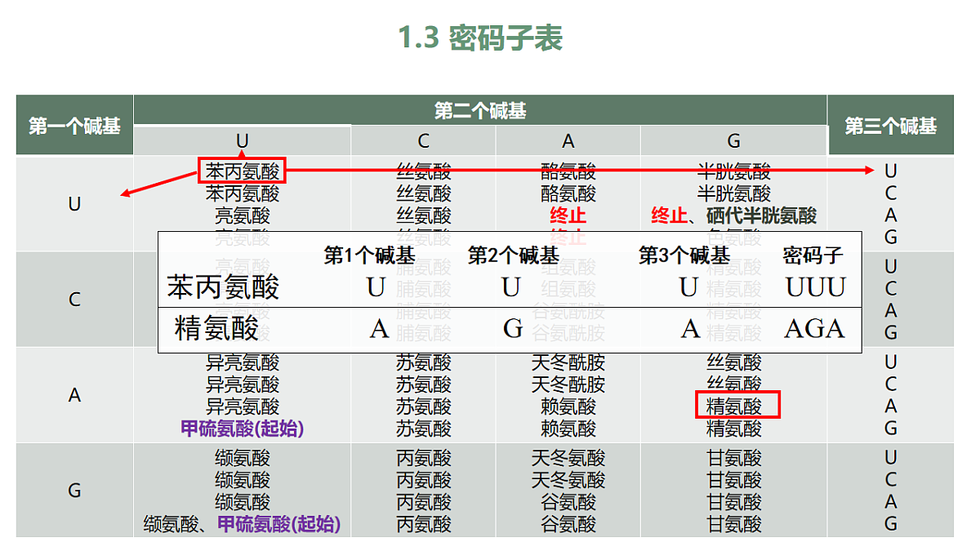Image resolution: width=980 pixels, height=551 pixels.
Task: Select the large "精氨酸" overlay row label
Action: 216,329
